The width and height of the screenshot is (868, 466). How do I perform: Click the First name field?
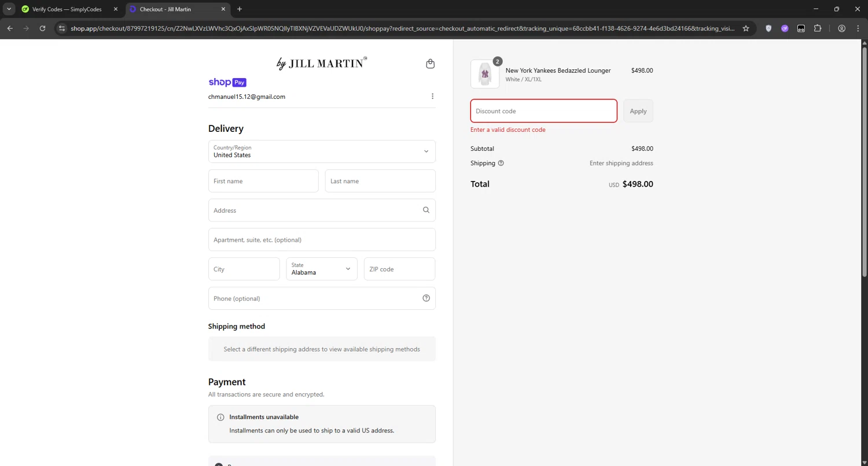tap(263, 181)
